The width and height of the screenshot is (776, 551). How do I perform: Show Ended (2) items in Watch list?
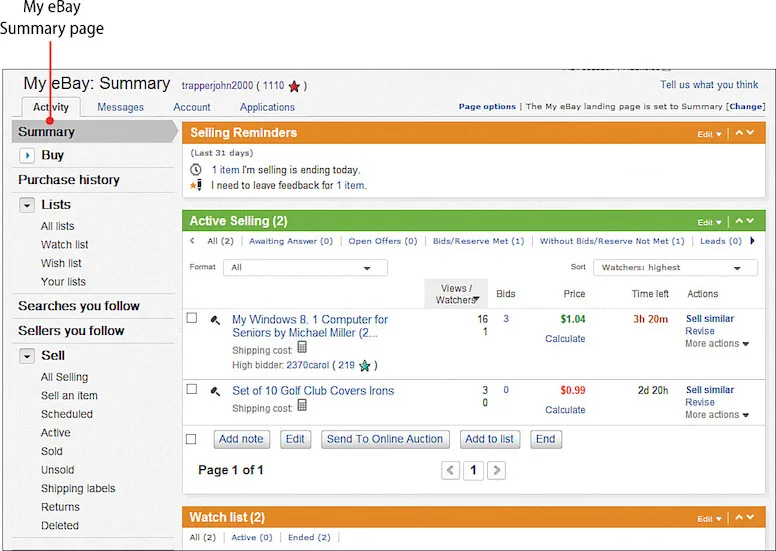309,538
